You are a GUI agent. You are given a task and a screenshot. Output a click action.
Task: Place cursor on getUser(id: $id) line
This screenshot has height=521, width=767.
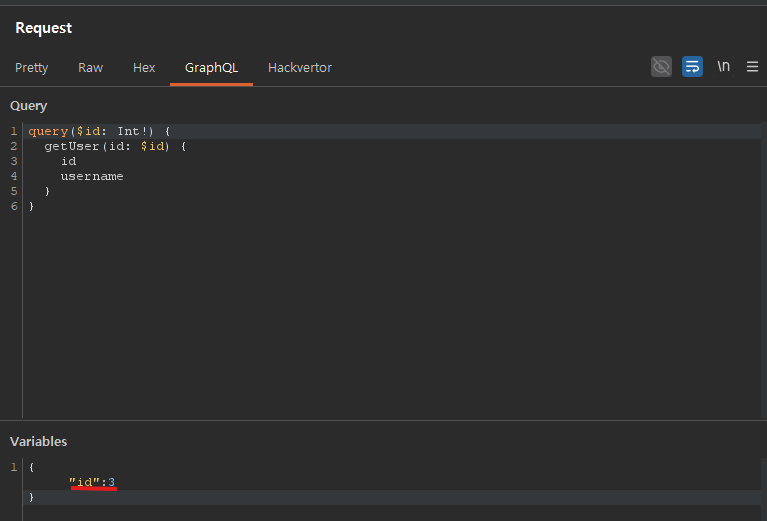click(x=115, y=147)
